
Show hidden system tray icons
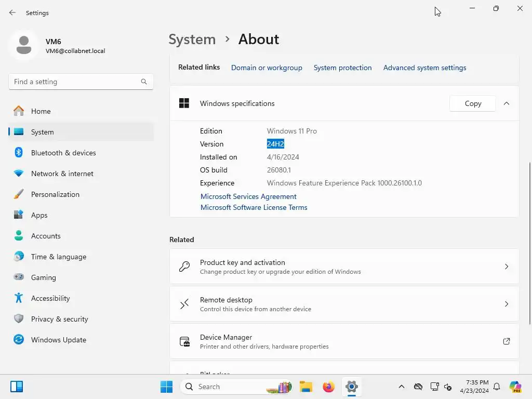(x=402, y=387)
